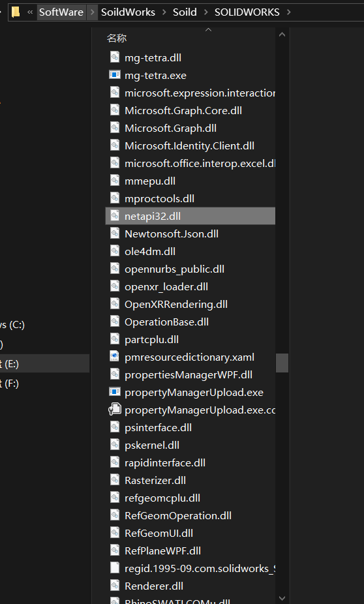Click the propertiesManagerWPF.dll file icon
Viewport: 364px width, 604px height.
tap(115, 374)
